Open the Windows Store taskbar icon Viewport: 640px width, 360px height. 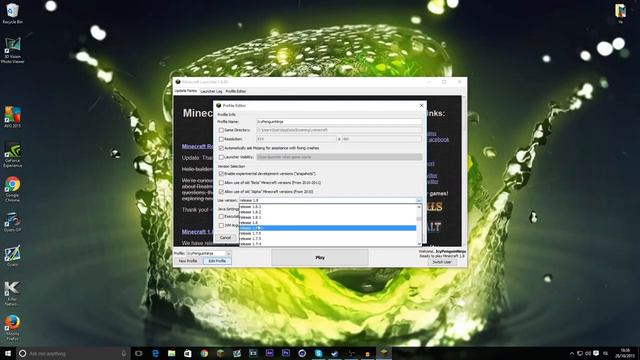click(188, 353)
